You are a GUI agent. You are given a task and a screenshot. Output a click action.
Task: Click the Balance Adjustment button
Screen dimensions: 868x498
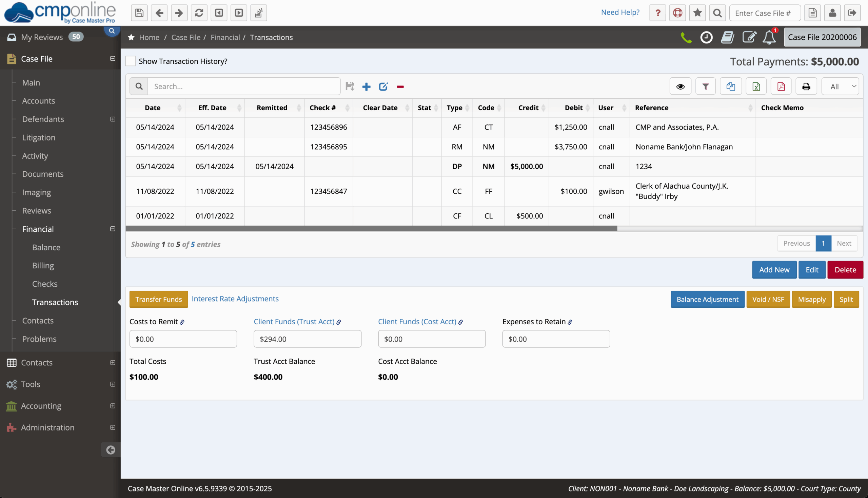[x=707, y=299]
